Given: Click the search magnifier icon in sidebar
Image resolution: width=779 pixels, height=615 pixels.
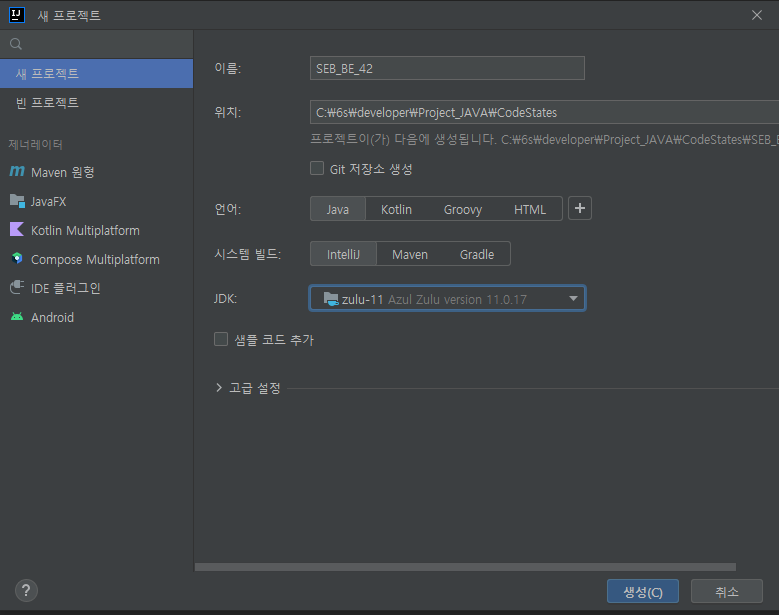Looking at the screenshot, I should coord(16,44).
